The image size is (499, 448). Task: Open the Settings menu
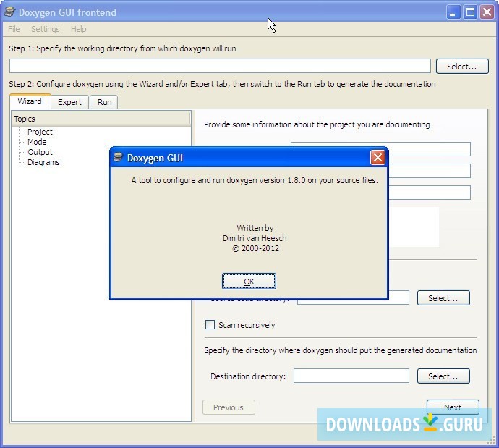[45, 29]
